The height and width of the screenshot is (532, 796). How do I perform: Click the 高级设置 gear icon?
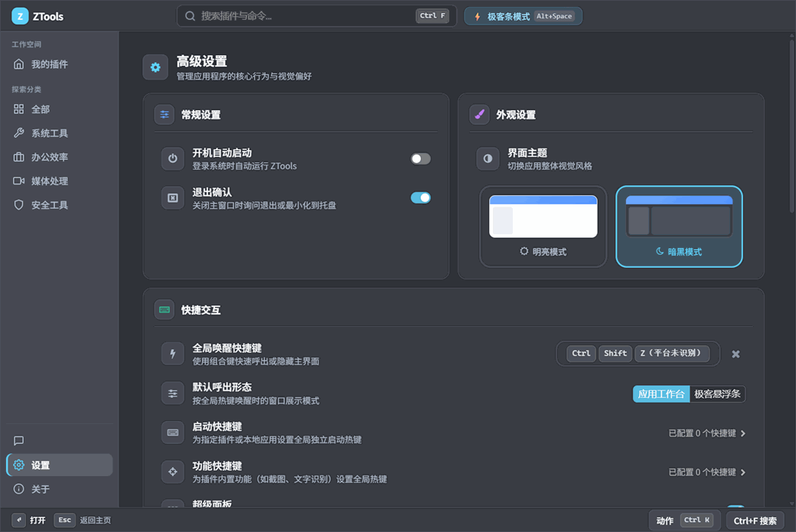[x=155, y=67]
